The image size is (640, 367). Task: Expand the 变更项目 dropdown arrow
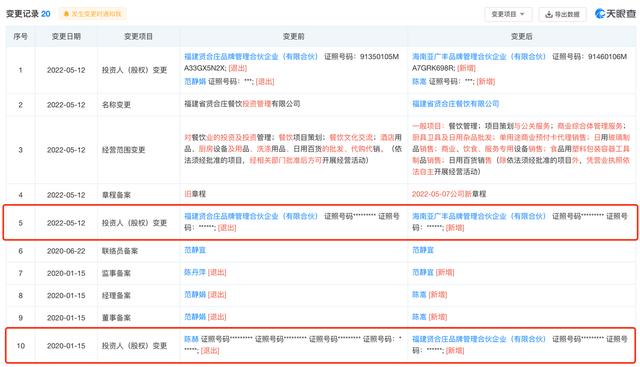pyautogui.click(x=522, y=14)
